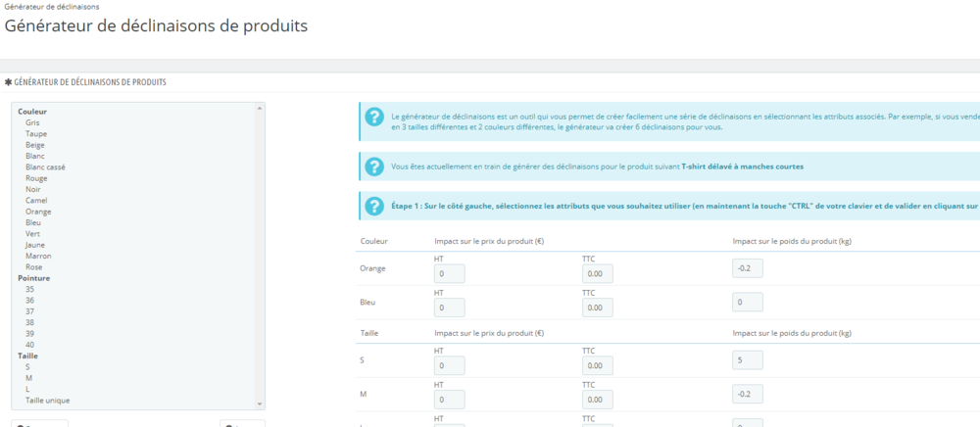Focus the M size HT price field
This screenshot has height=427, width=980.
(x=449, y=400)
